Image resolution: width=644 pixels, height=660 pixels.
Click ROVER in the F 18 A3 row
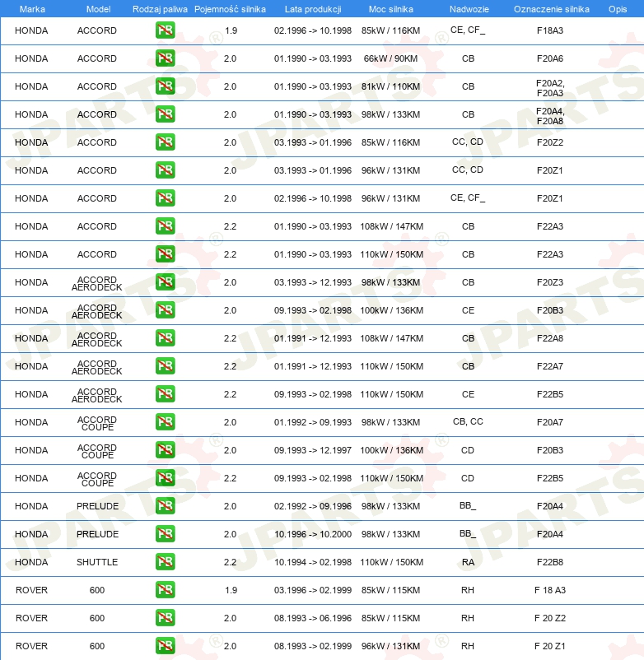[x=31, y=590]
